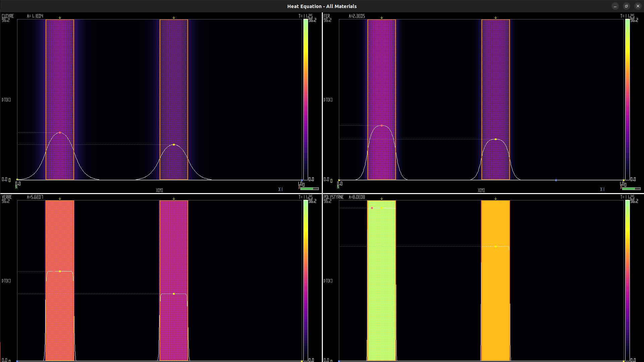The image size is (644, 362).
Task: Click the X1 speed label in Cuivre panel
Action: 280,189
